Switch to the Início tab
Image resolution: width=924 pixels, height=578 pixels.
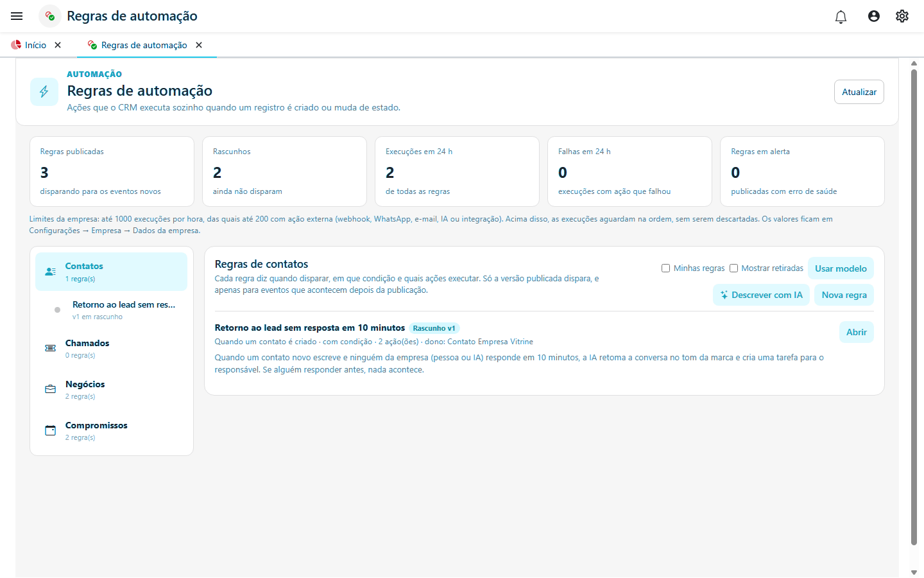35,45
